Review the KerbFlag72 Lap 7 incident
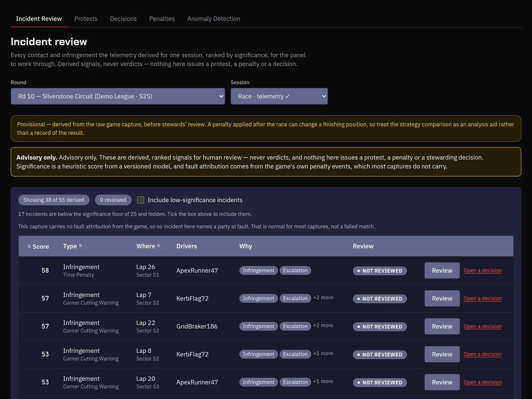This screenshot has height=399, width=532. click(442, 298)
